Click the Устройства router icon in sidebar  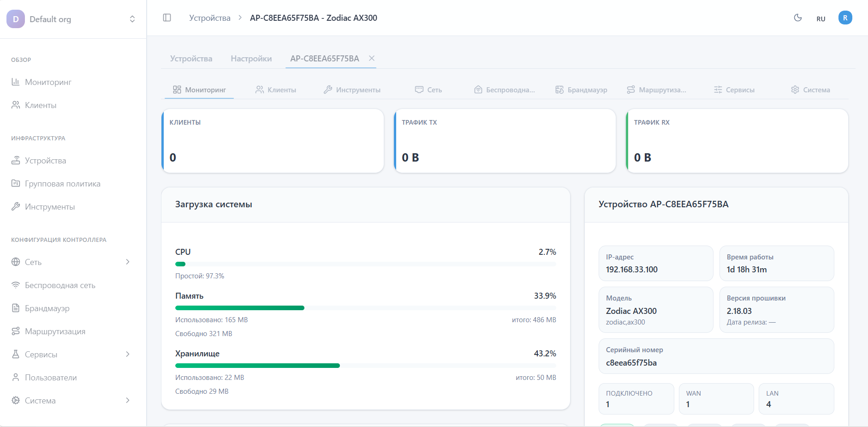[16, 160]
